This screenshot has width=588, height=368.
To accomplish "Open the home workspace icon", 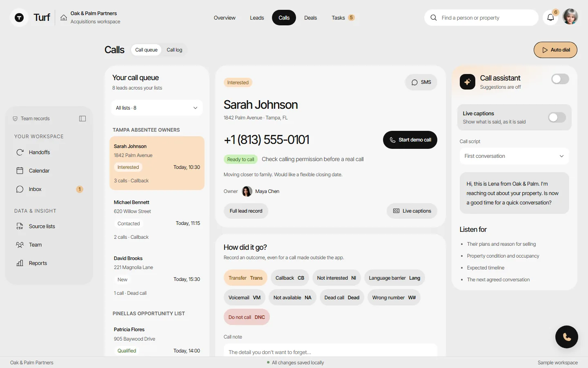I will (x=64, y=18).
